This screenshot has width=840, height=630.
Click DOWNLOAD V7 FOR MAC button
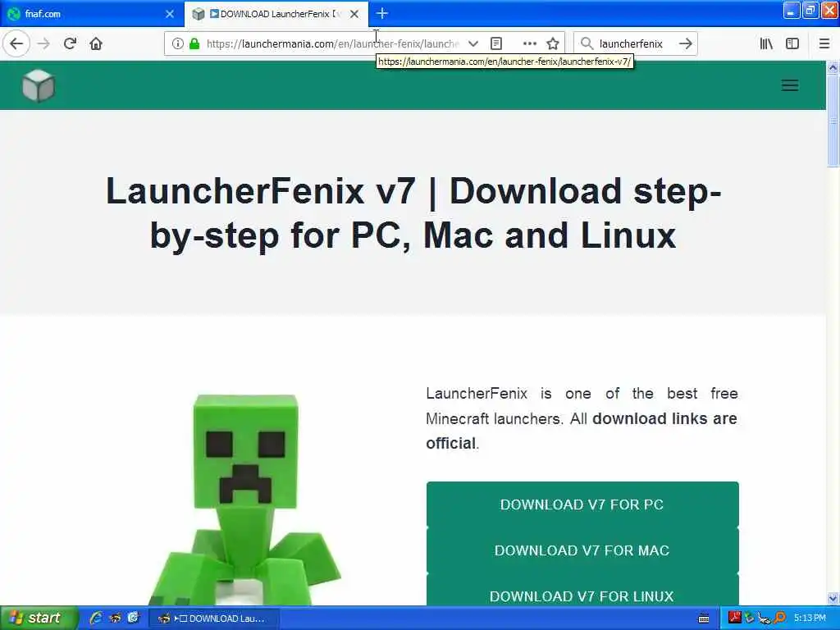click(x=582, y=550)
